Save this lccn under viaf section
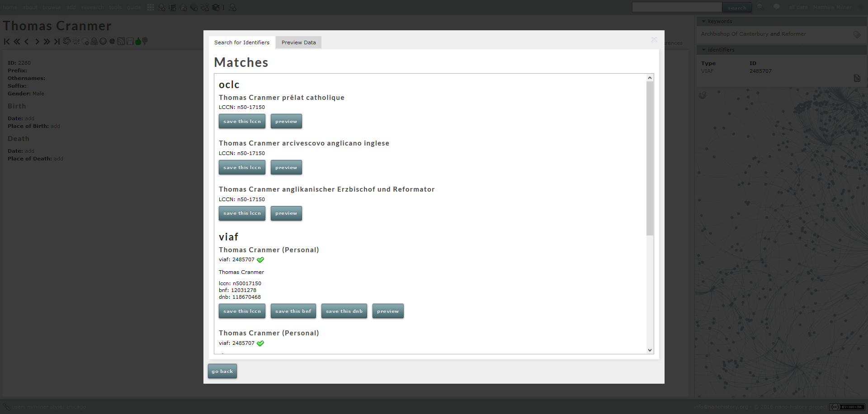 pyautogui.click(x=242, y=311)
